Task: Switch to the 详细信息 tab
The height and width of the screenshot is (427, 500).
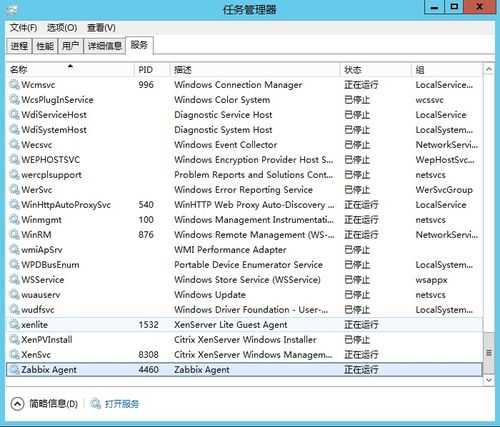Action: pyautogui.click(x=105, y=46)
